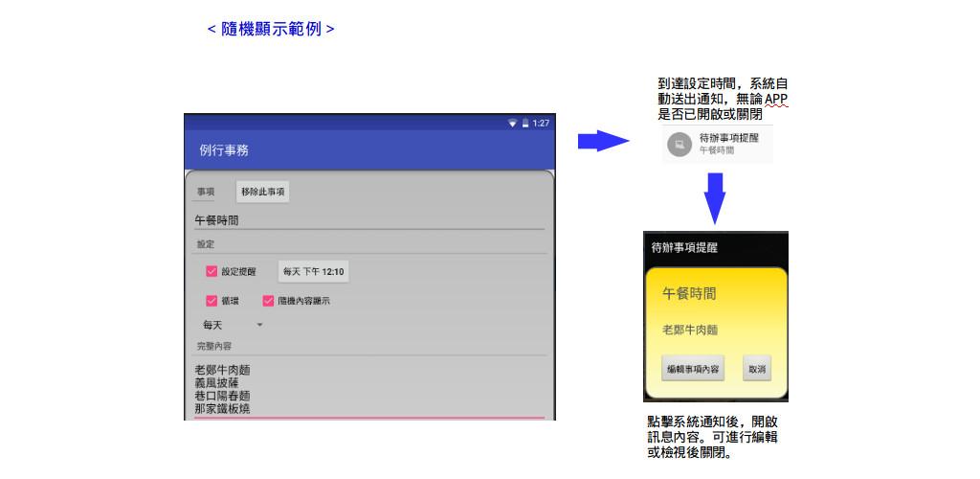Screen dimensions: 980x479
Task: Select the 事項 tab label
Action: [206, 193]
